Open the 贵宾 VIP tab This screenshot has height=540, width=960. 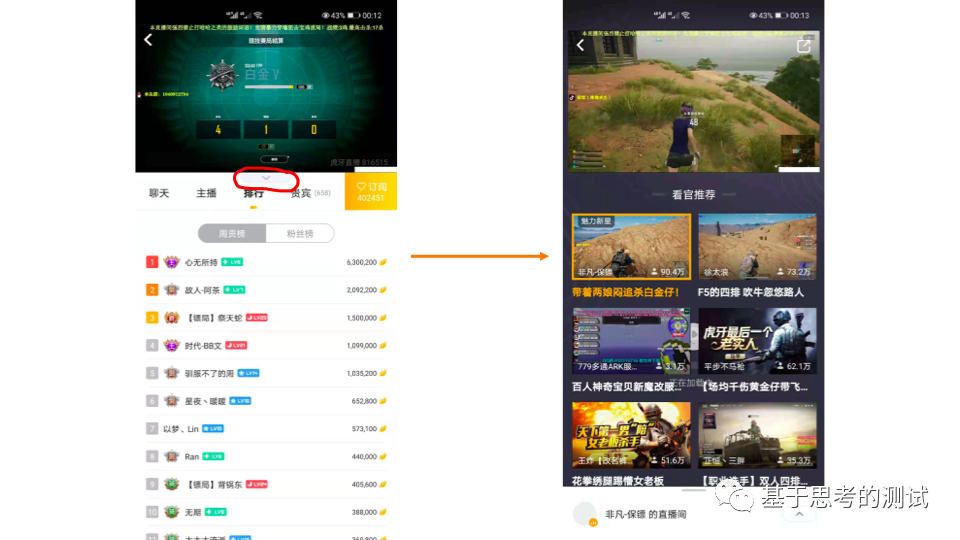[301, 193]
